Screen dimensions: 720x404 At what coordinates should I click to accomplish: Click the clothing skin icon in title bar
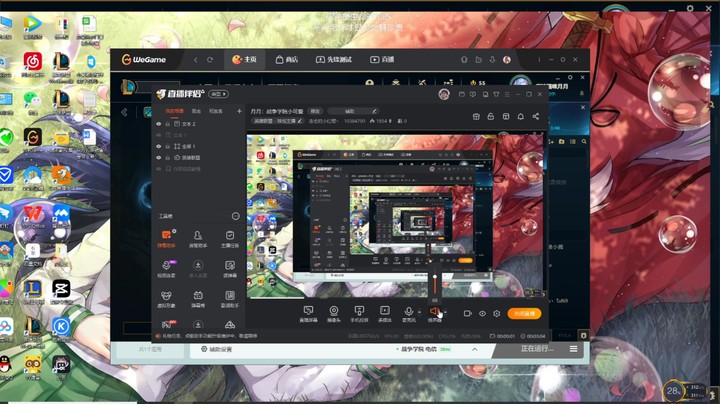pyautogui.click(x=496, y=94)
